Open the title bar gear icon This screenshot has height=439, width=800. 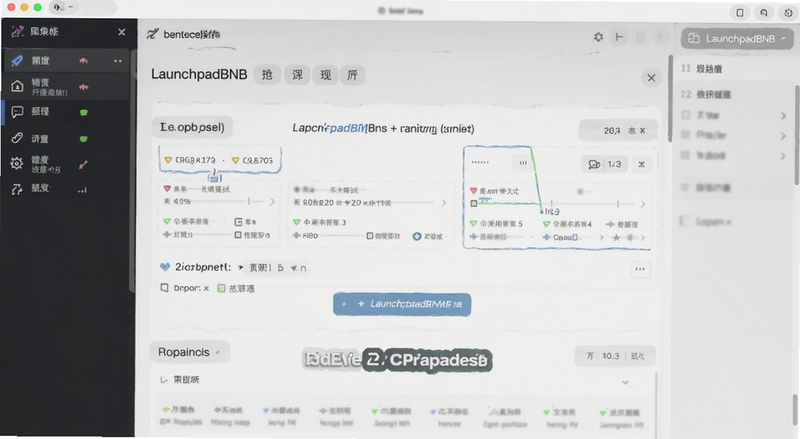pos(788,12)
